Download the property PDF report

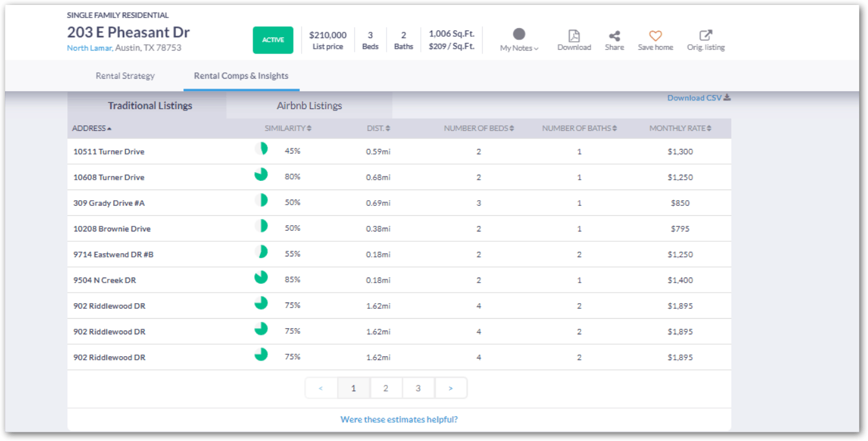(574, 36)
